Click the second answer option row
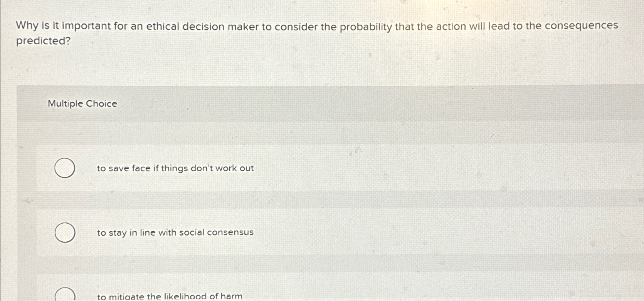The width and height of the screenshot is (644, 301). [231, 232]
